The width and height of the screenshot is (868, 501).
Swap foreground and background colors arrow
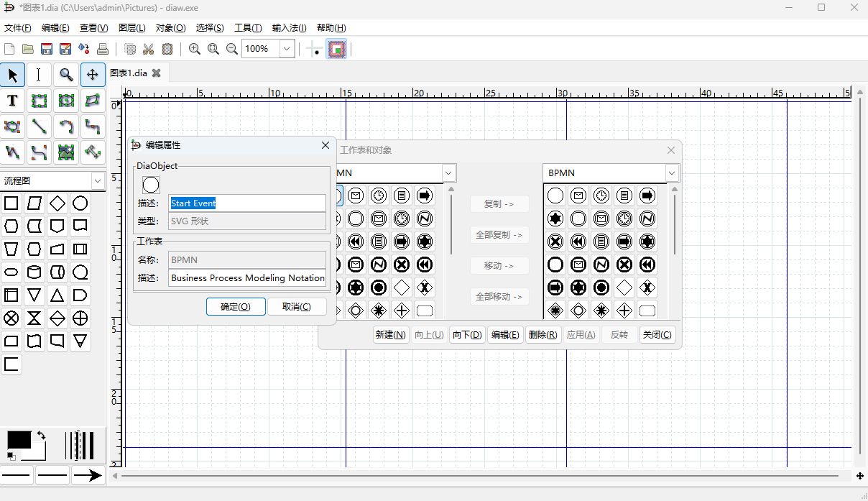pos(41,436)
